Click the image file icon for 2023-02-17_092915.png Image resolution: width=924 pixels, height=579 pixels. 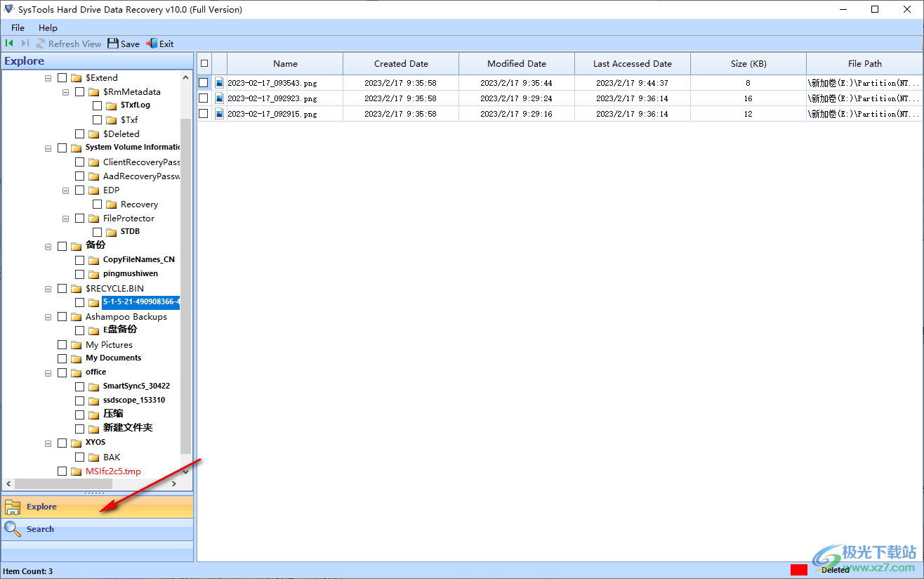(x=219, y=114)
